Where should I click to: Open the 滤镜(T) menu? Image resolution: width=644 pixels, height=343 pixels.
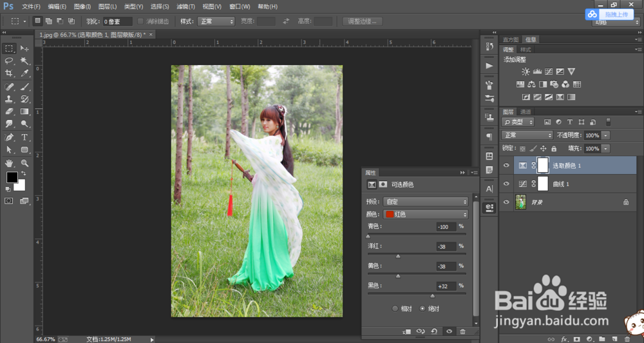coord(185,6)
